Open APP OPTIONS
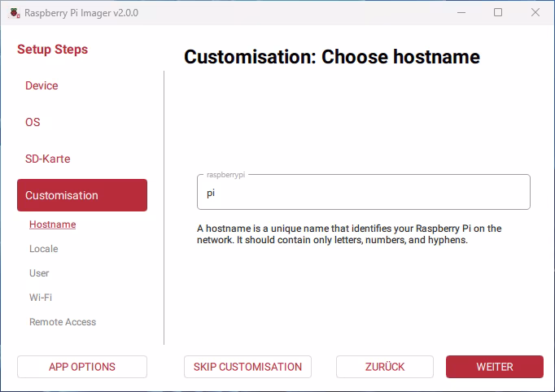Screen dimensions: 555x392 [x=81, y=367]
